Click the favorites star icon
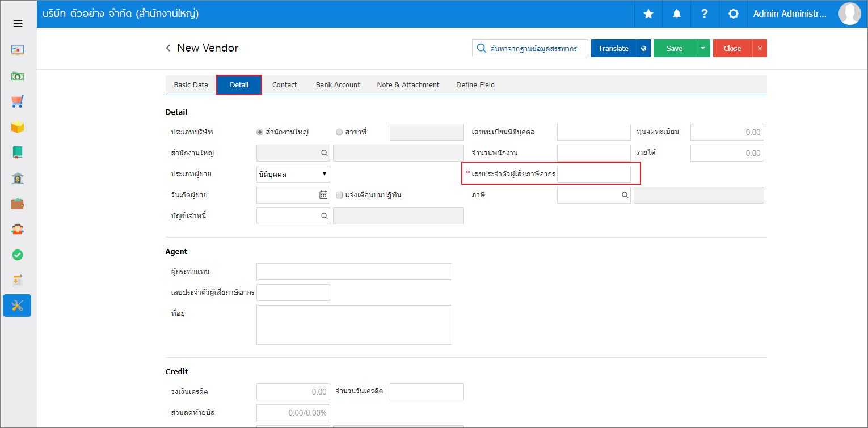Screen dimensions: 868x428 [x=648, y=14]
